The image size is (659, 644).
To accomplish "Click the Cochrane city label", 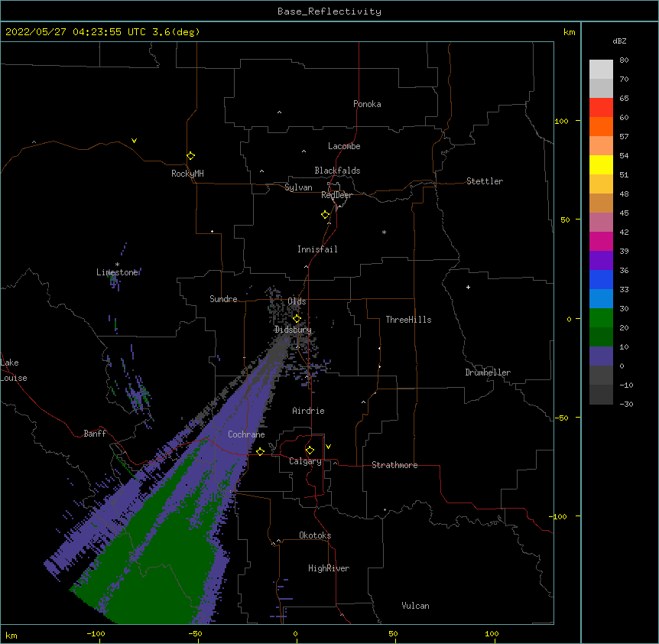I will click(246, 434).
